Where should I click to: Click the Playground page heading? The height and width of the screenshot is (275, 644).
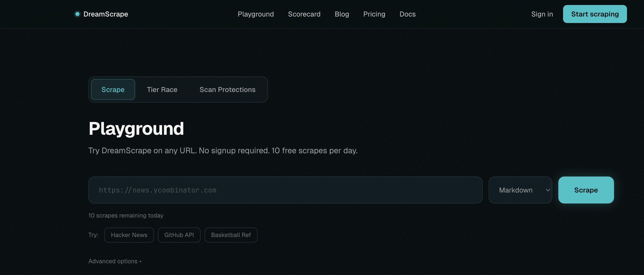click(136, 128)
